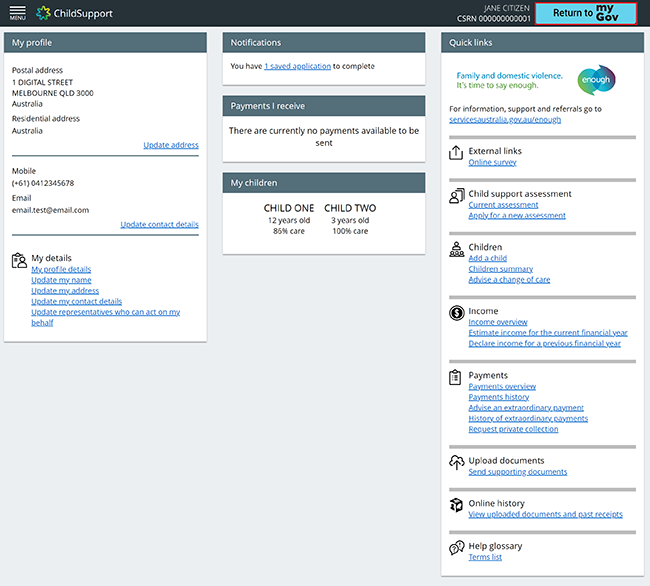Open the Current assessment link

503,205
